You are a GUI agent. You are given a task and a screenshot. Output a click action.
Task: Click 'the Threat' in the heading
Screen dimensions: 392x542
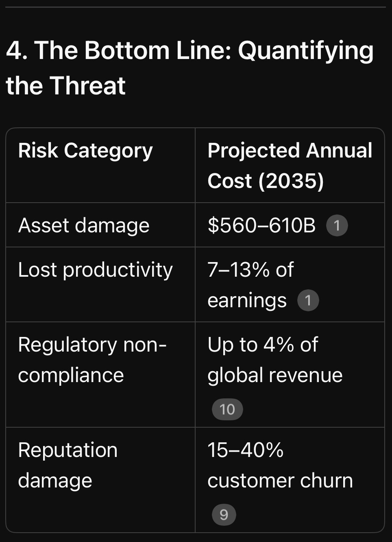pyautogui.click(x=65, y=86)
